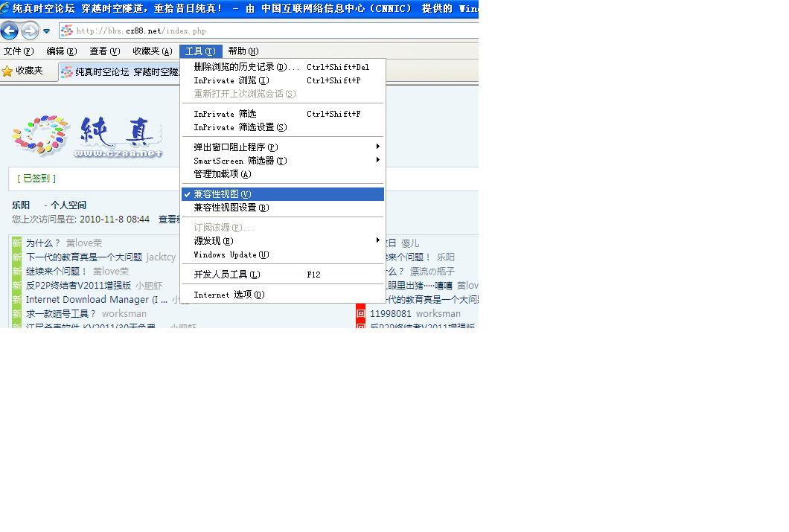Click the 收藏夹 star icon
789x532 pixels.
[x=7, y=71]
